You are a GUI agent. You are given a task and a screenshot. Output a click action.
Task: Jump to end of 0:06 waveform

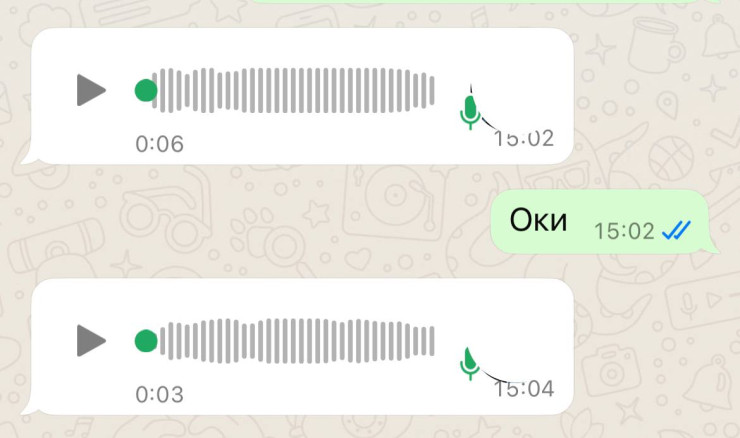point(431,91)
